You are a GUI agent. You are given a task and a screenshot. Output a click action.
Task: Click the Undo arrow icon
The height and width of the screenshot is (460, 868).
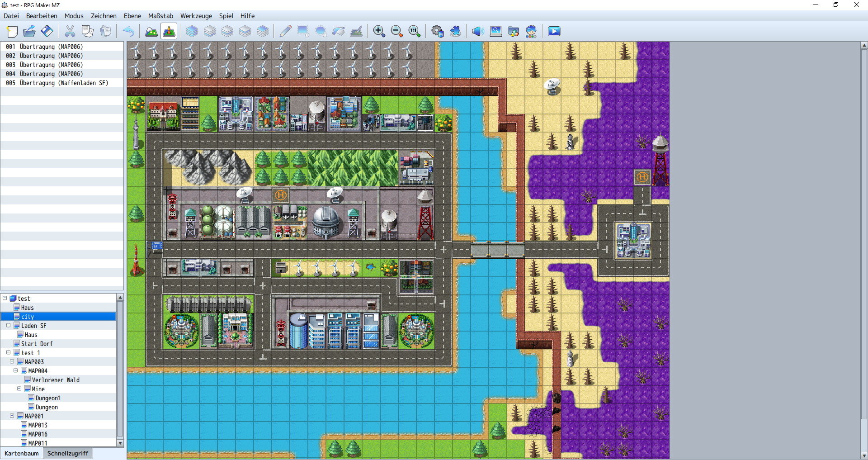click(128, 31)
